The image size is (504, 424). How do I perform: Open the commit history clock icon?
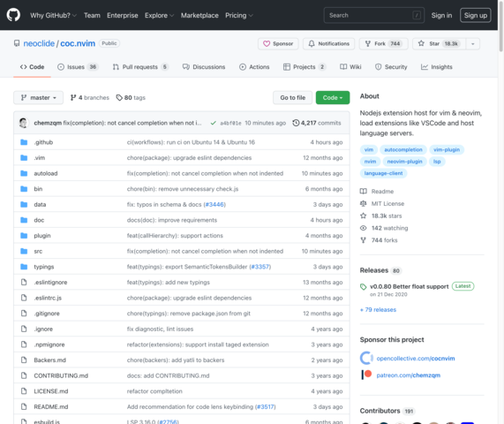(x=296, y=123)
